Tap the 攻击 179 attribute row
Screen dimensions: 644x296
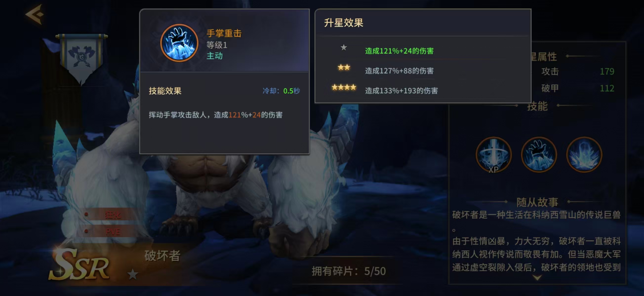point(578,72)
